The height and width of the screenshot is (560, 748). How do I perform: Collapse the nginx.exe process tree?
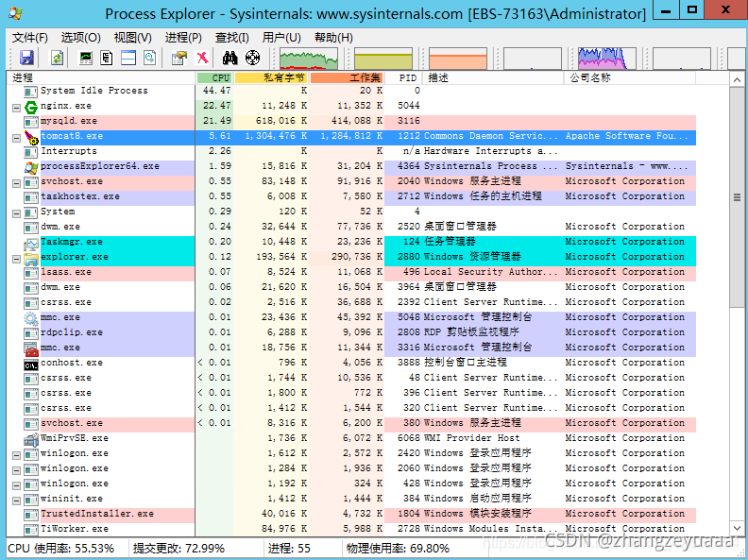click(16, 108)
